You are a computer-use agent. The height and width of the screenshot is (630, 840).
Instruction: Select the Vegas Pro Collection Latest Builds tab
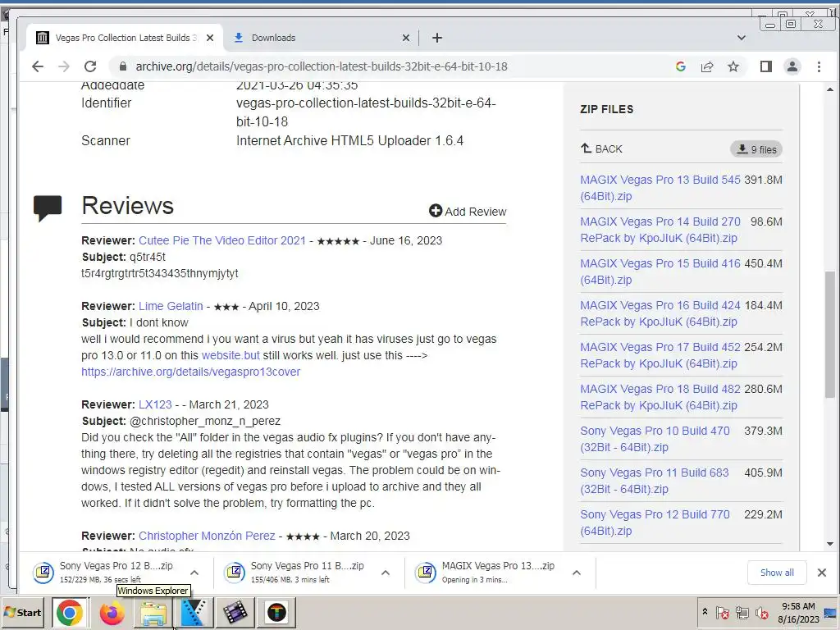coord(125,38)
